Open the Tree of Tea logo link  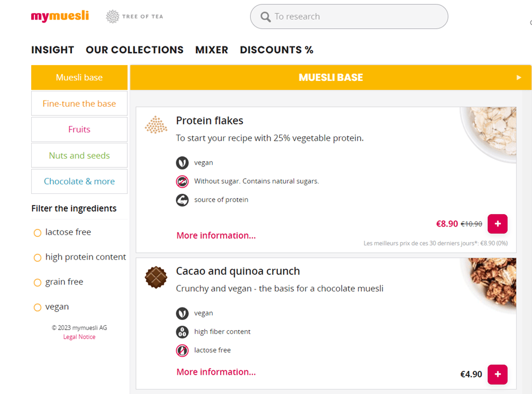[x=134, y=16]
